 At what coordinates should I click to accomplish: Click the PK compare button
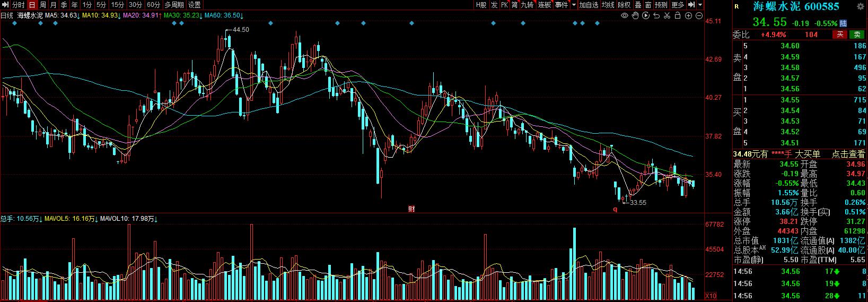coord(504,5)
